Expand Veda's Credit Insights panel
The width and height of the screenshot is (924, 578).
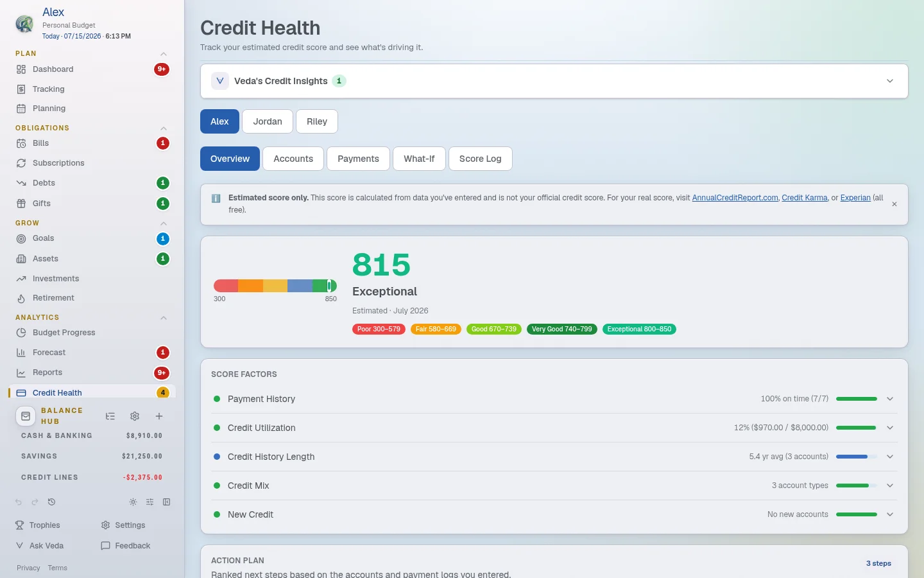click(x=554, y=81)
